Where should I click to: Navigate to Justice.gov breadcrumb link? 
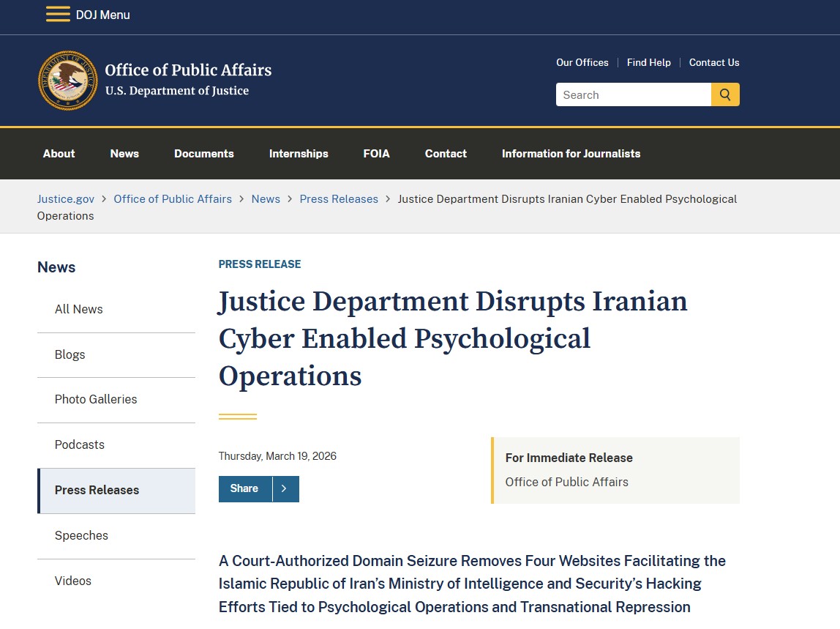pyautogui.click(x=66, y=199)
